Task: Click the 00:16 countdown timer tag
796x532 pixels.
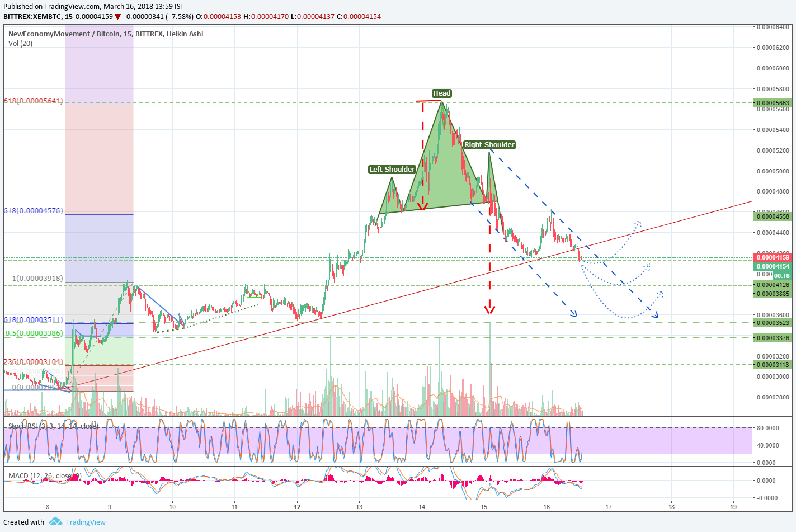Action: click(782, 276)
